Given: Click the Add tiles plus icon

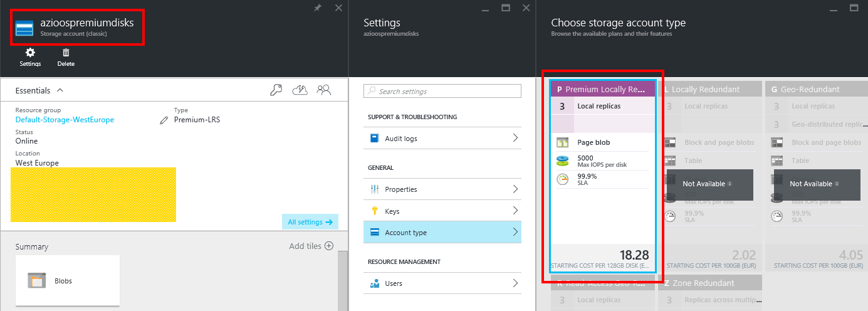Looking at the screenshot, I should tap(328, 246).
